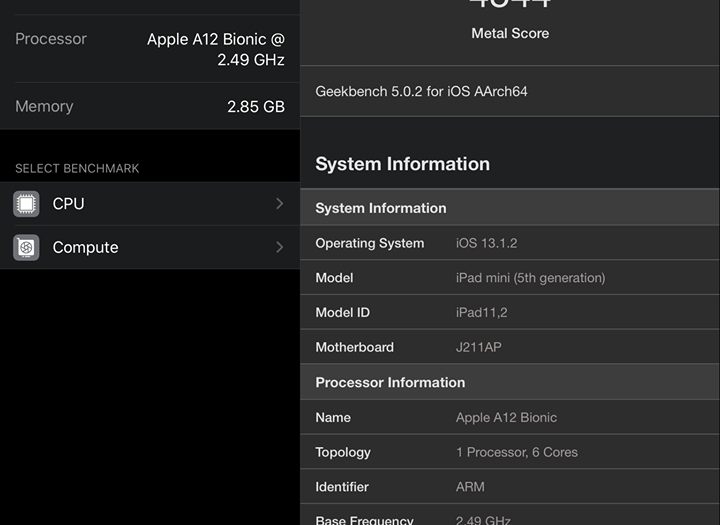Click the Memory 2.85 GB value

point(256,106)
